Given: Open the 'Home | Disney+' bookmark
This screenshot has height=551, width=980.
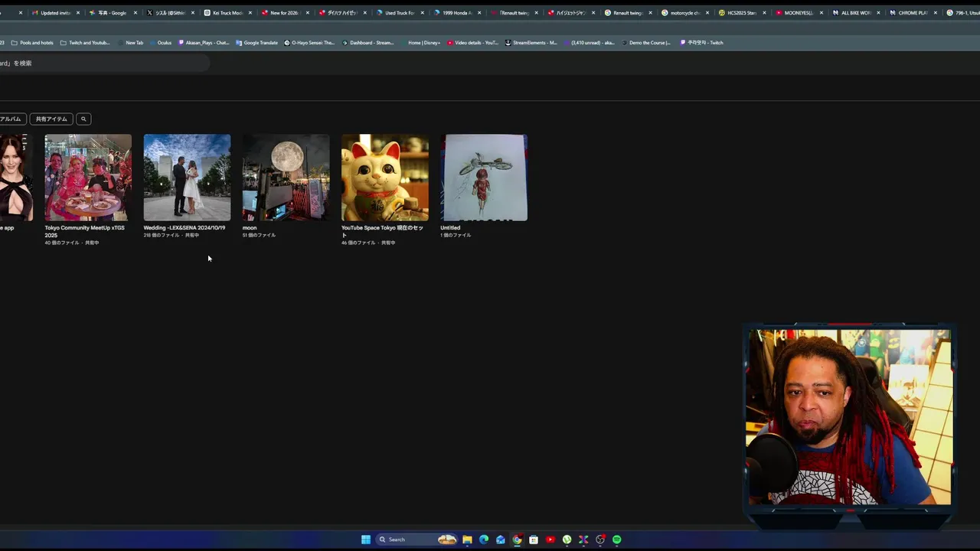Looking at the screenshot, I should pos(420,43).
